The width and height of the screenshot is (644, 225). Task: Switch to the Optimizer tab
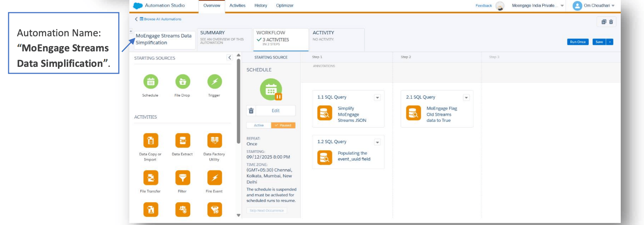pyautogui.click(x=285, y=6)
